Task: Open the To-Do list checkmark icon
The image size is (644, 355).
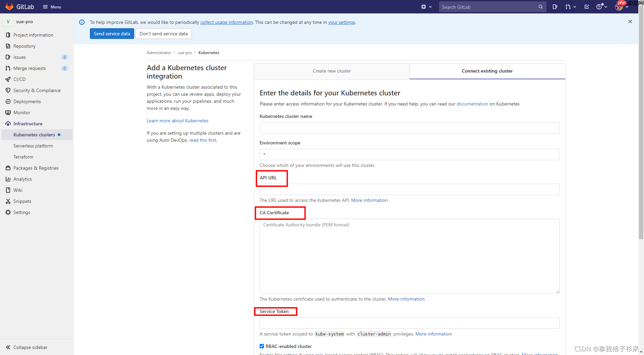Action: 587,7
